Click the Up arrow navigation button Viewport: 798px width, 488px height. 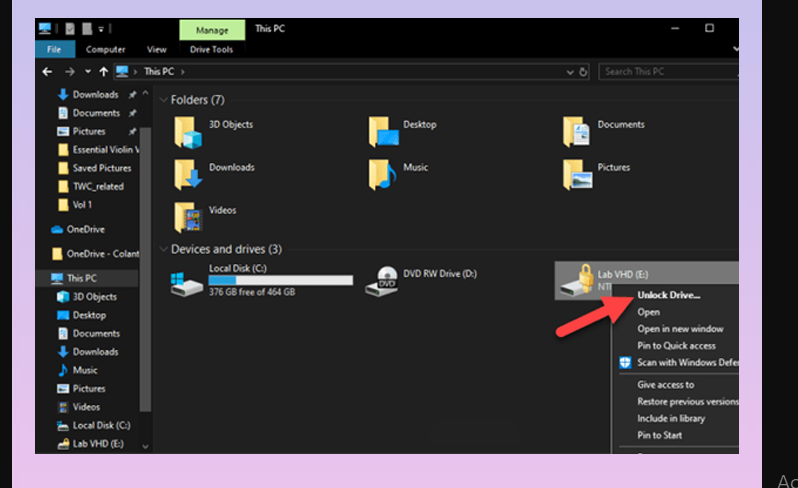104,72
